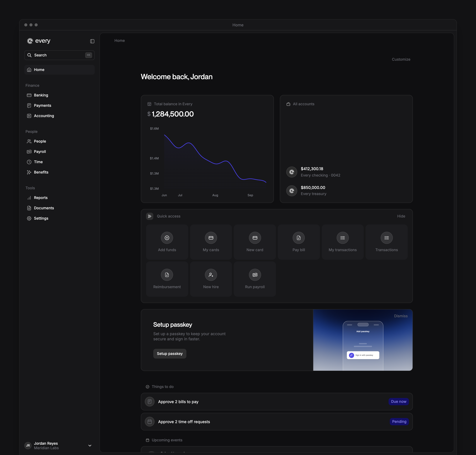Click the Total balance in Every header
476x455 pixels.
(x=170, y=104)
